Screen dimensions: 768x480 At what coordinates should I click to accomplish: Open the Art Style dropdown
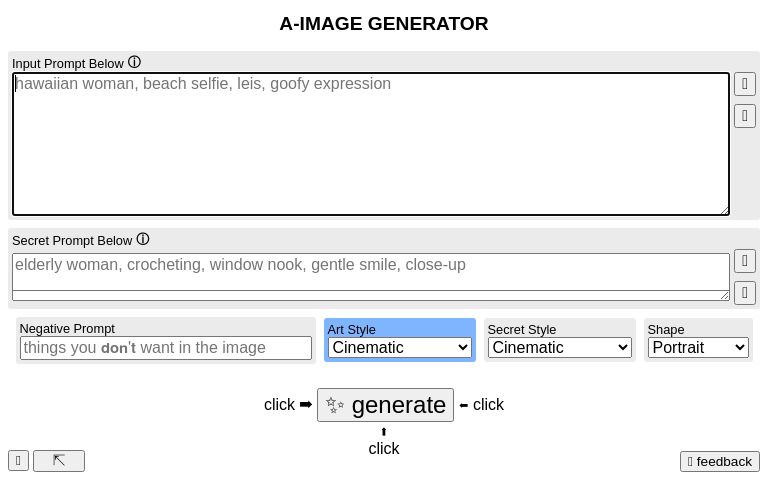(399, 348)
